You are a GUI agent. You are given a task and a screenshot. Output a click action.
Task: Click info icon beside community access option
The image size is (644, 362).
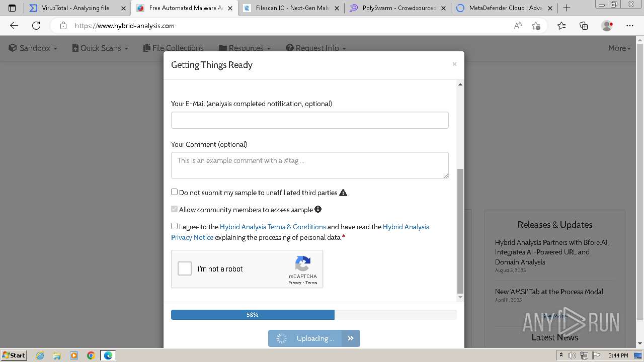click(x=318, y=209)
